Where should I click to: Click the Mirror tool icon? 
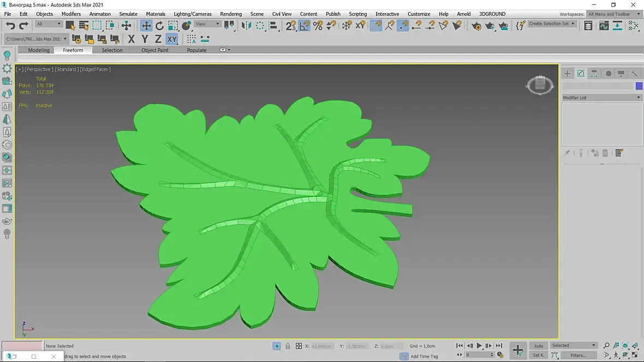pos(247,26)
